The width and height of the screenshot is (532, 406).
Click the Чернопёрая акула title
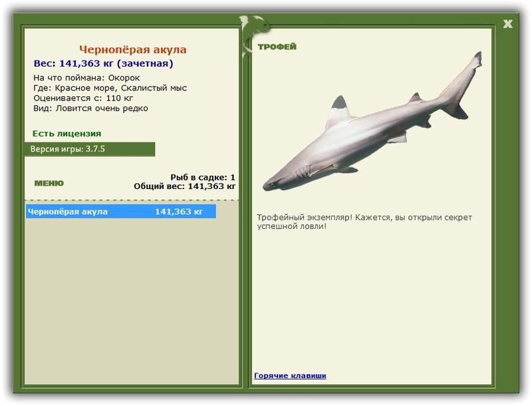click(132, 49)
